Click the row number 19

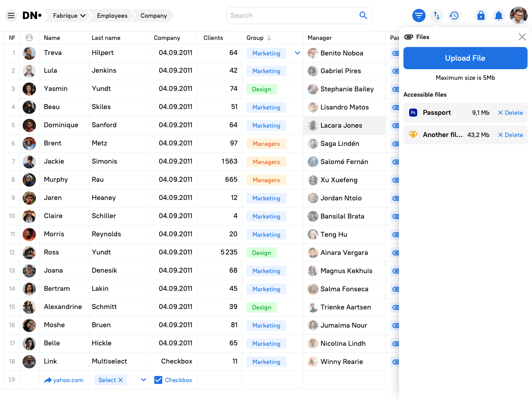pos(12,379)
